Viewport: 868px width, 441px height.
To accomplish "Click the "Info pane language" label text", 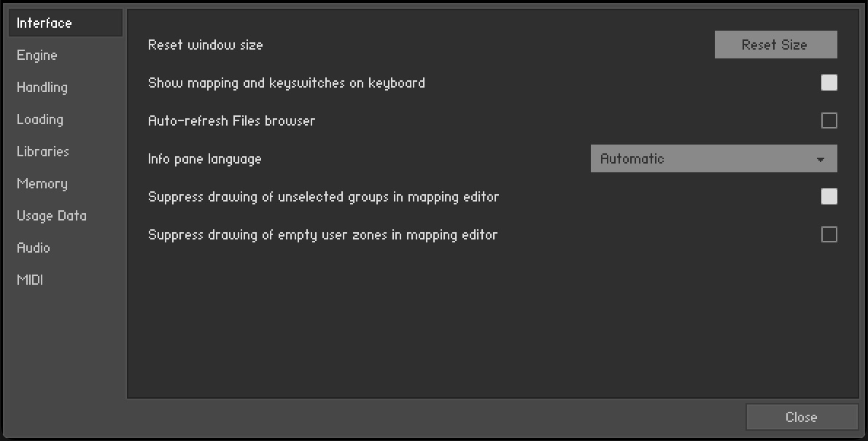I will [204, 158].
